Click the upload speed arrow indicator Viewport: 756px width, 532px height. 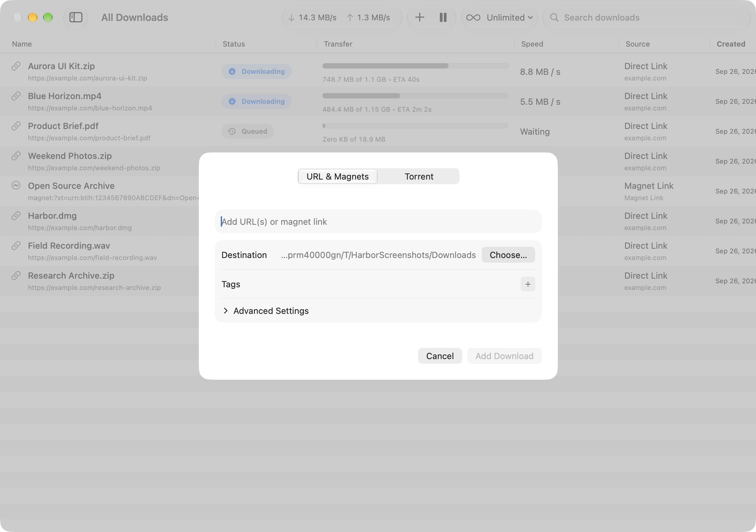pos(350,18)
